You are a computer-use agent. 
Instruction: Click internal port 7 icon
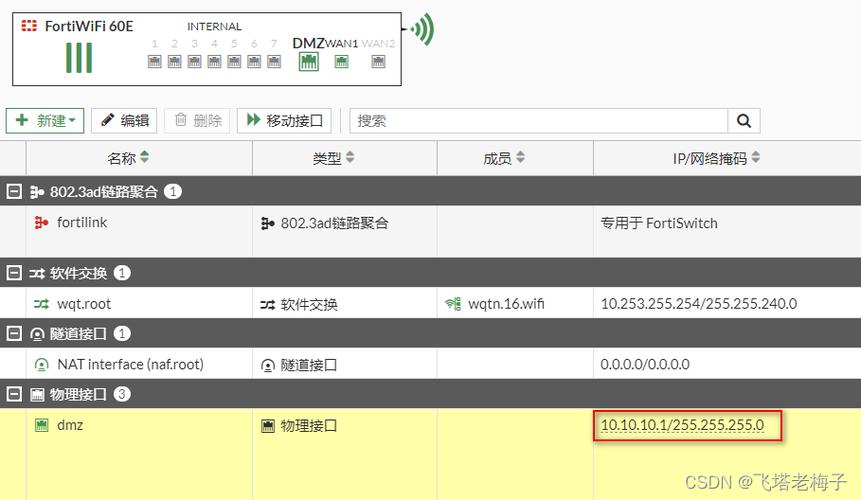(274, 61)
